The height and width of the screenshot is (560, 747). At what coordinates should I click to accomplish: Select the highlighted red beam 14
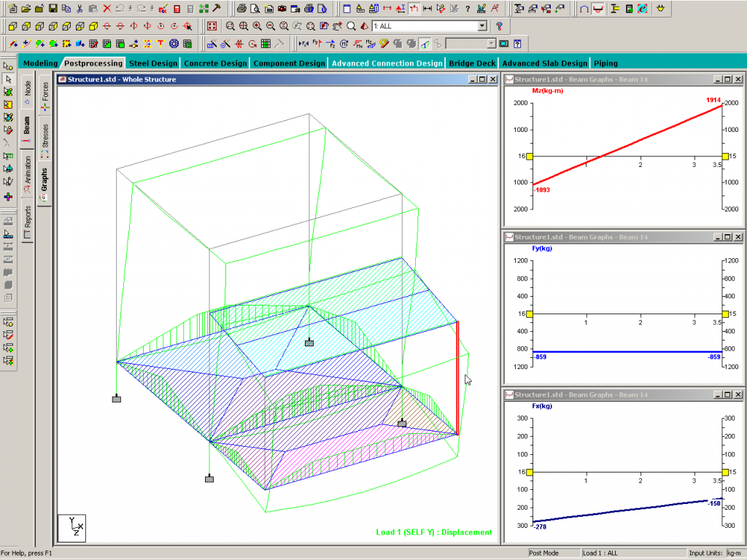(x=458, y=378)
